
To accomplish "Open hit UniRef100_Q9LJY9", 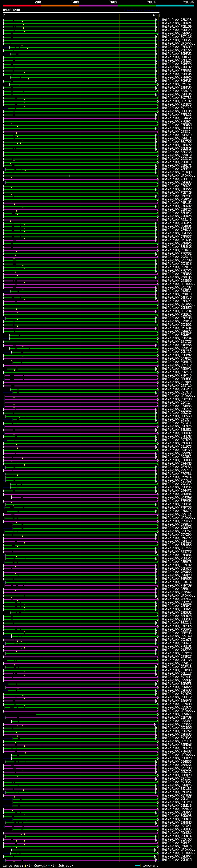I will (177, 389).
